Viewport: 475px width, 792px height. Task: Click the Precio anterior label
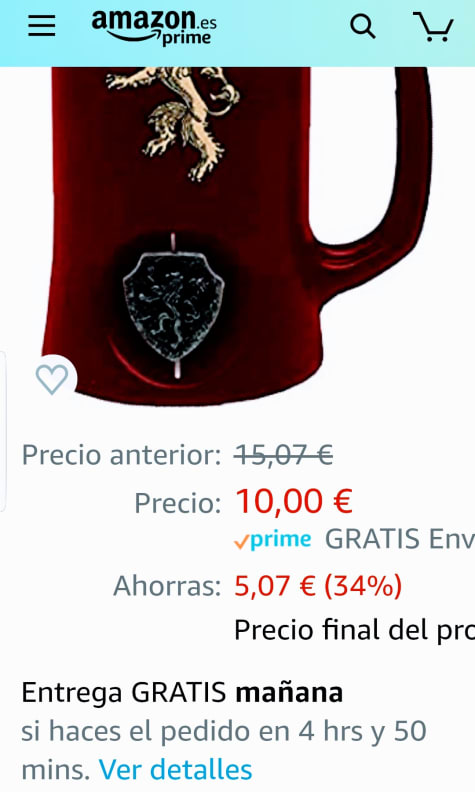pos(121,455)
